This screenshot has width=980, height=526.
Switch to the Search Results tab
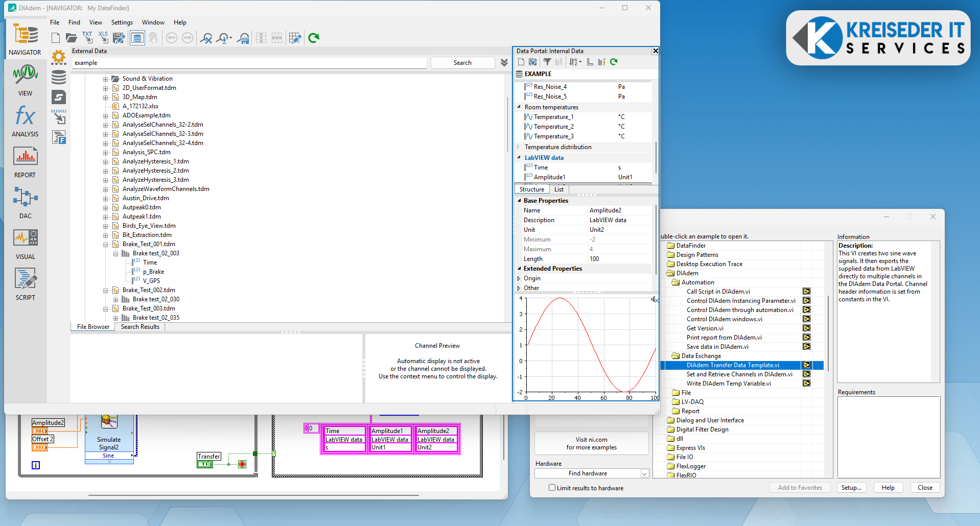tap(140, 327)
